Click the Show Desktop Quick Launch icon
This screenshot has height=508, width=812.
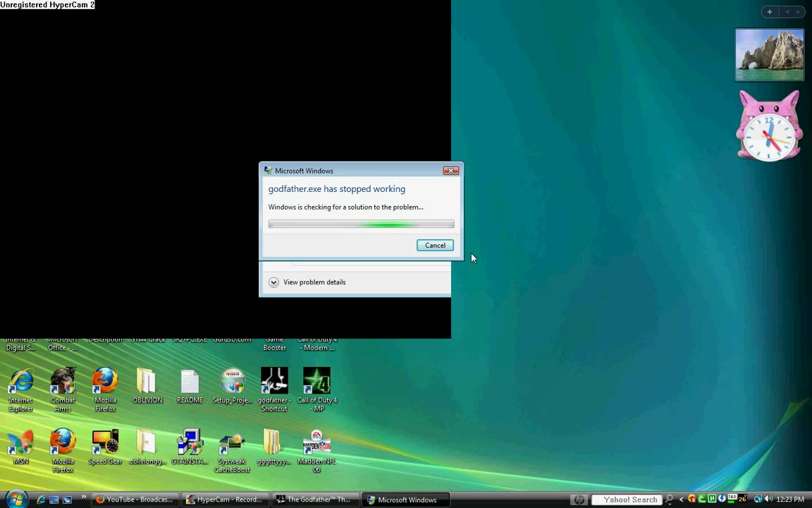(x=54, y=500)
